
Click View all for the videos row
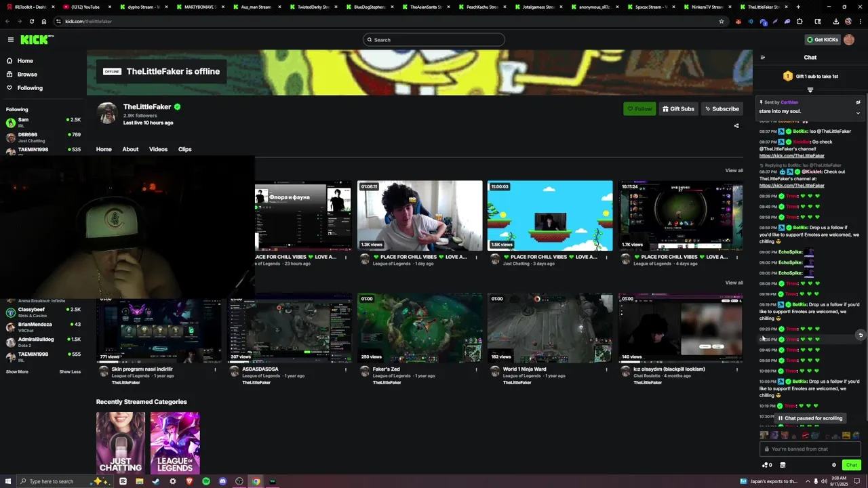coord(734,171)
